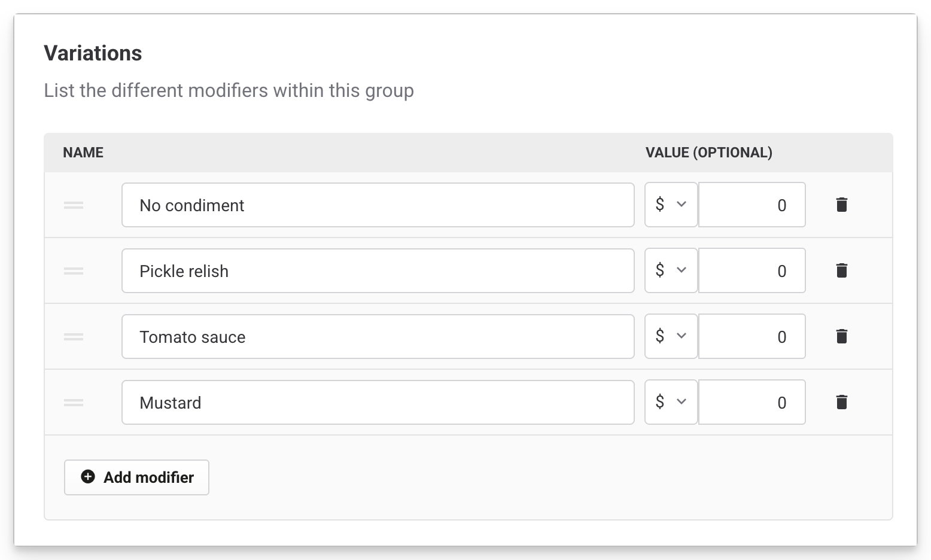Focus the Mustard price value field
Image resolution: width=931 pixels, height=560 pixels.
click(x=752, y=403)
